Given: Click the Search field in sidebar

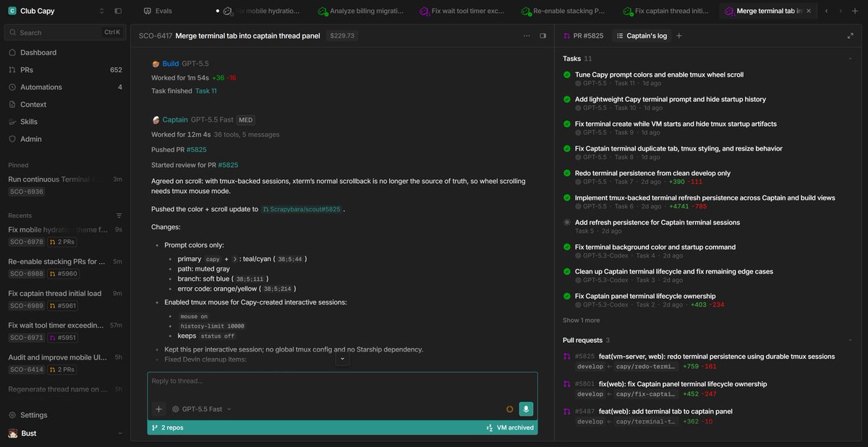Looking at the screenshot, I should point(65,33).
